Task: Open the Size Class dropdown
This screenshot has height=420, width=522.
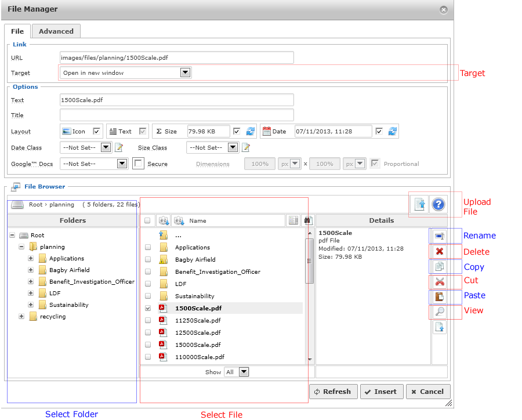Action: click(x=233, y=147)
